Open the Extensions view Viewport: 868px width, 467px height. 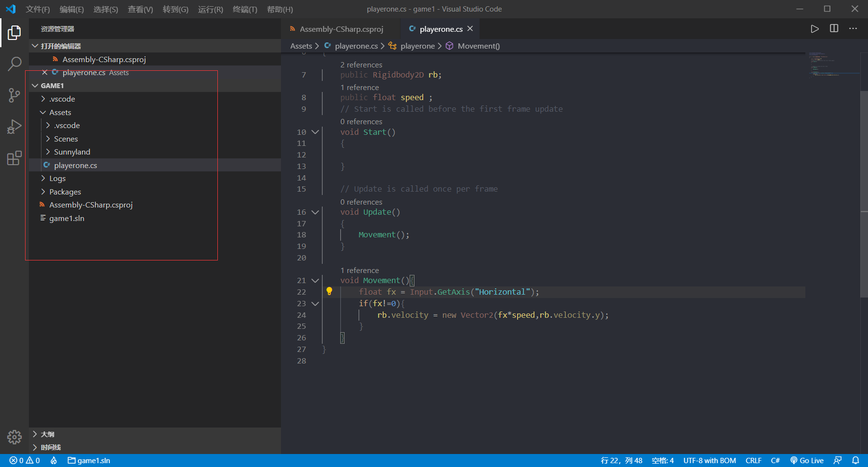click(x=14, y=157)
